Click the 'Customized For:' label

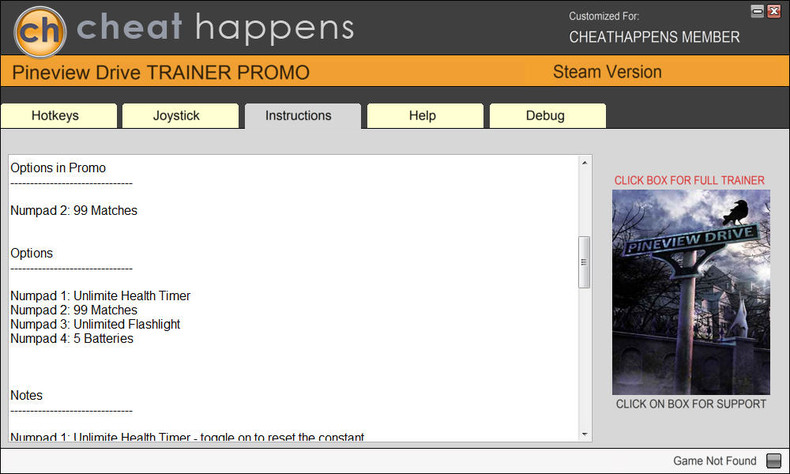(x=604, y=16)
